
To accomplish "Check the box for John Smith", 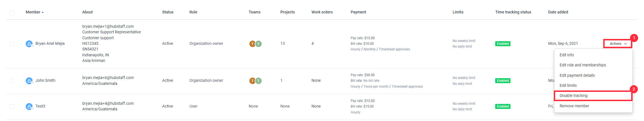I will pos(12,81).
